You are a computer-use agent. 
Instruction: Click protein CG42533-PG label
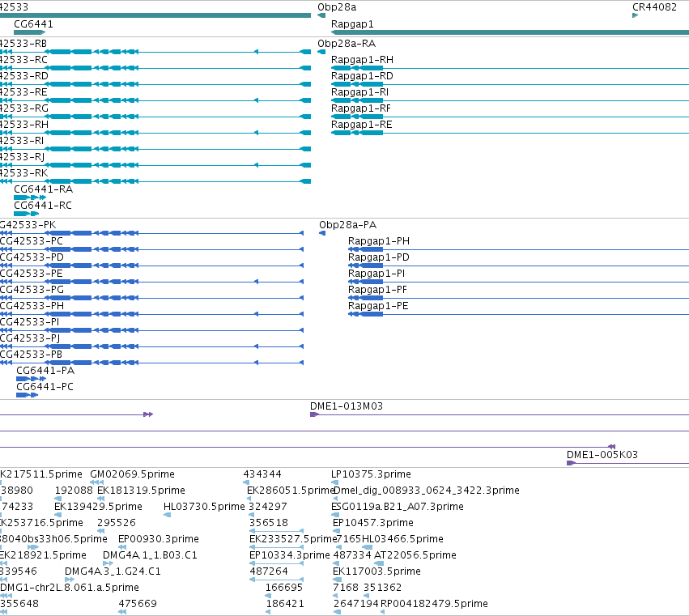[x=32, y=290]
